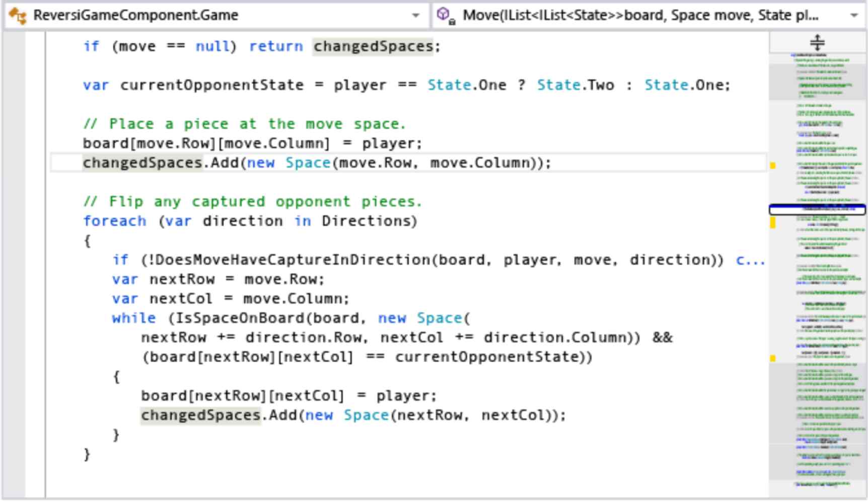Click the truncated "c..." text ending the if line
This screenshot has height=502, width=868.
pos(750,260)
